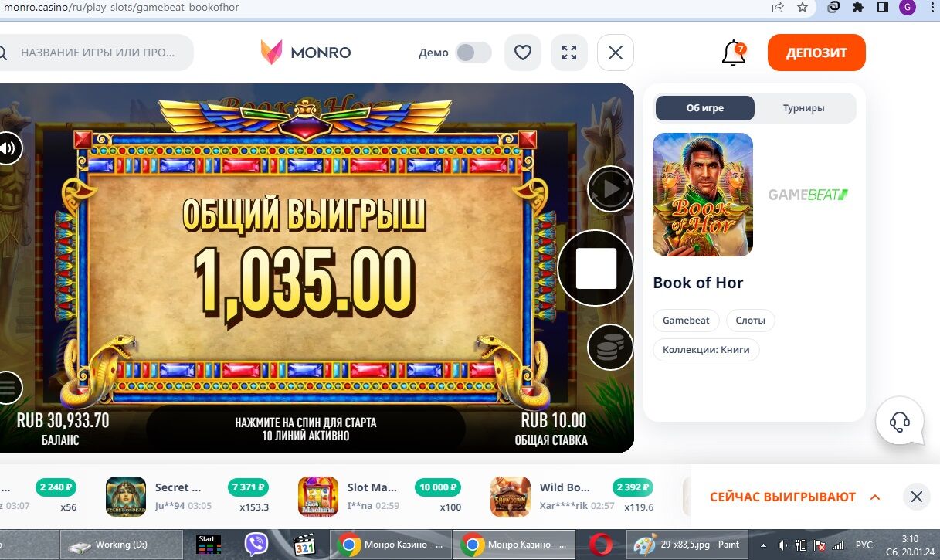Click the orange Депозит button

coord(816,53)
